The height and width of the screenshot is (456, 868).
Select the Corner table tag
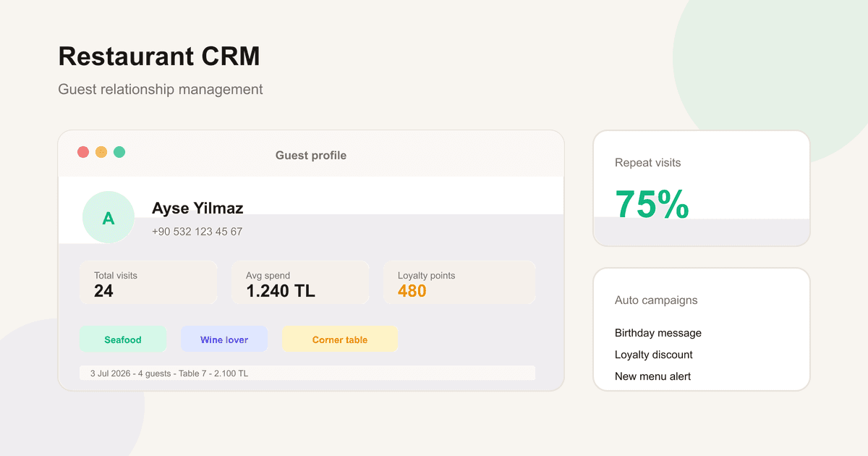(x=340, y=339)
